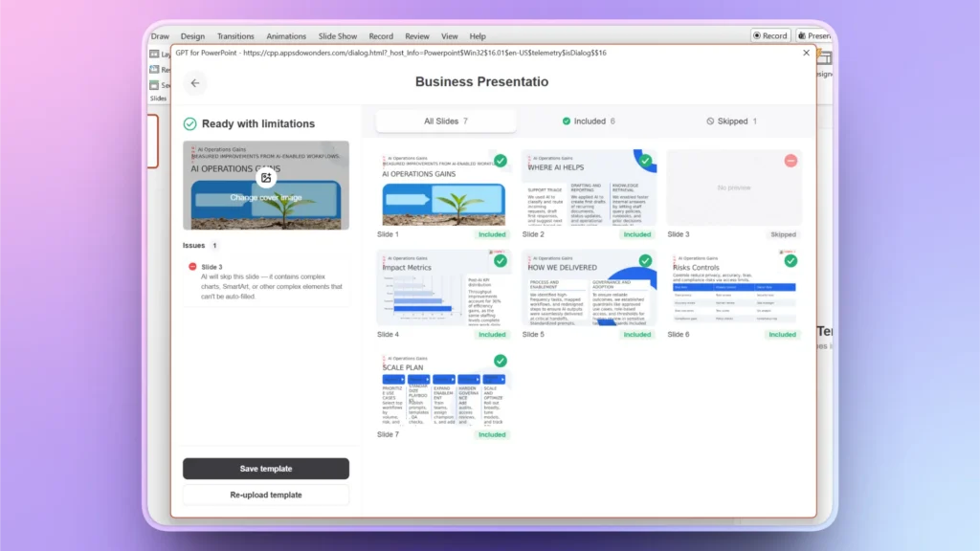This screenshot has width=980, height=551.
Task: Toggle inclusion checkmark on Slide 1 thumbnail
Action: tap(500, 161)
